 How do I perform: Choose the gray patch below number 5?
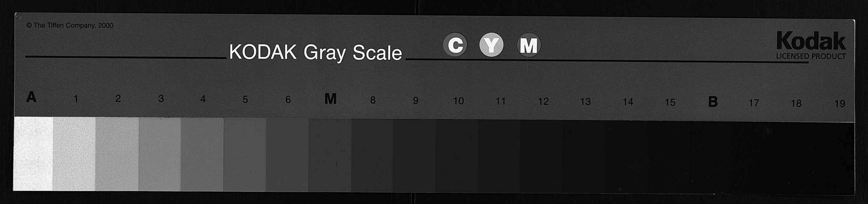click(x=245, y=155)
